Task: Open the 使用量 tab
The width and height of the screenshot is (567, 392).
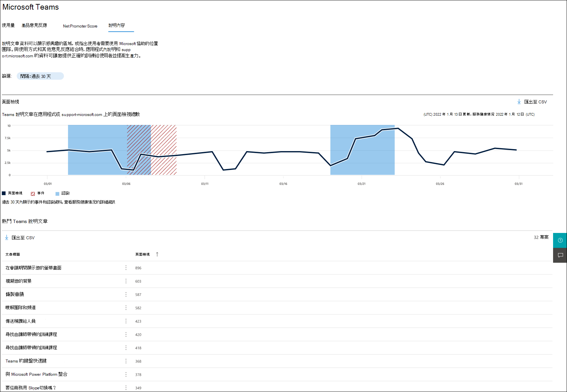Action: tap(8, 25)
